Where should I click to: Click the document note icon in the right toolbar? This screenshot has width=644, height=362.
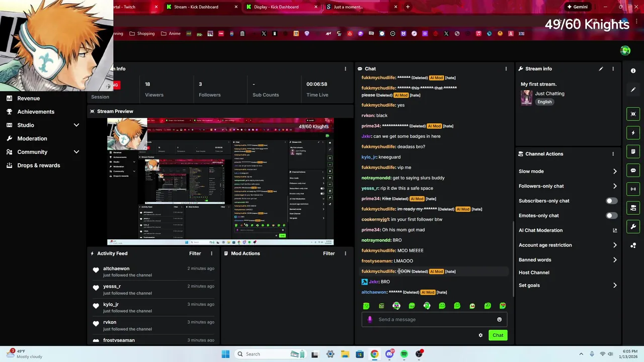633,151
